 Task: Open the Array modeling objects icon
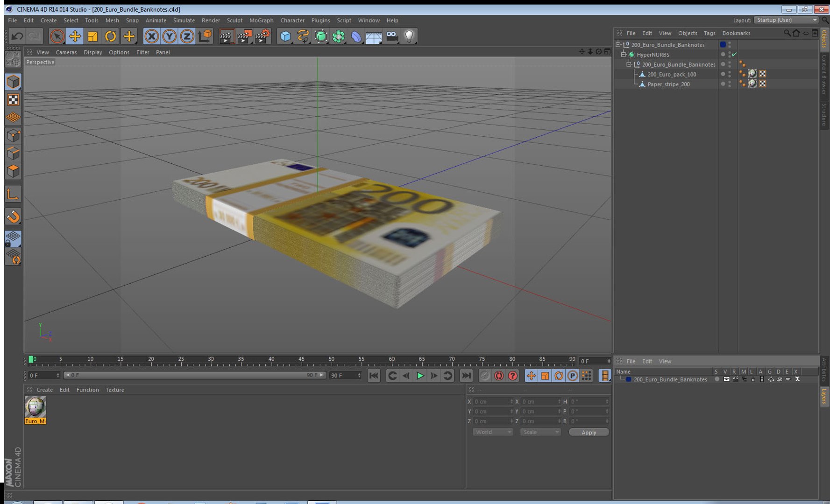[x=339, y=36]
